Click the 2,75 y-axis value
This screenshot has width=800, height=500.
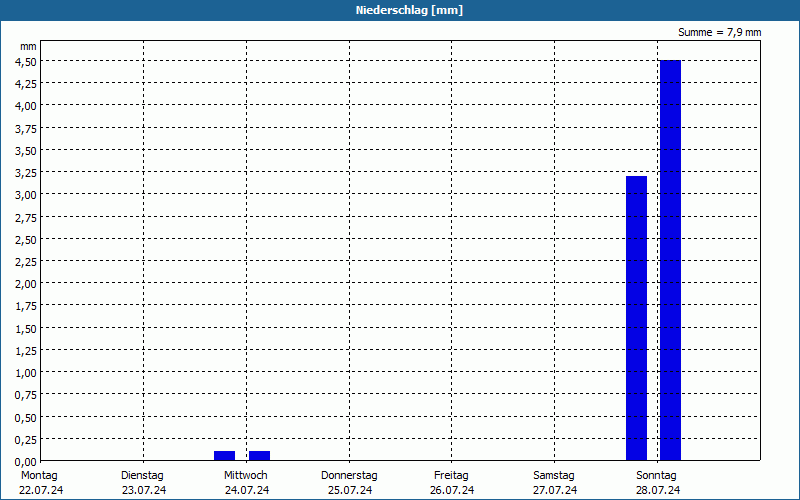click(x=26, y=217)
